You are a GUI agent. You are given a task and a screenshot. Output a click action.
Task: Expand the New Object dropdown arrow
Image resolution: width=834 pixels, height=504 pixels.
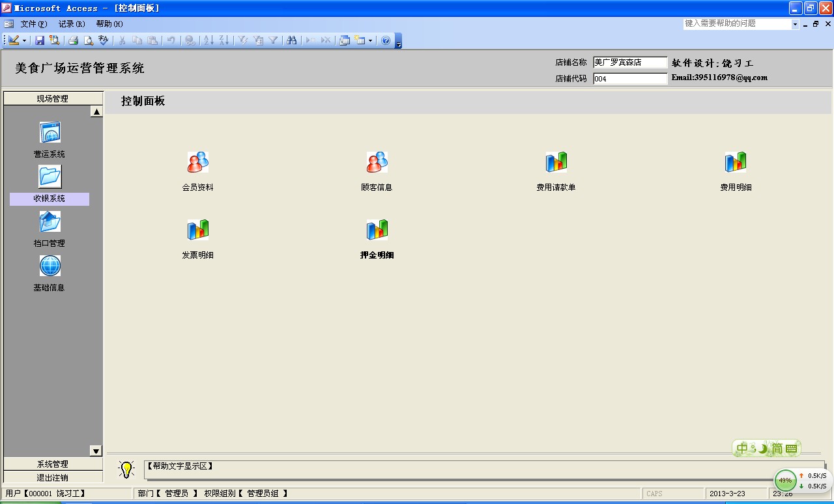370,40
